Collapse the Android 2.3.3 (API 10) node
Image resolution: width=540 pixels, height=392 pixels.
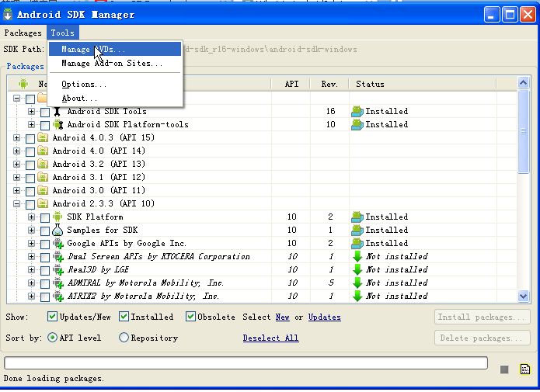(x=16, y=203)
